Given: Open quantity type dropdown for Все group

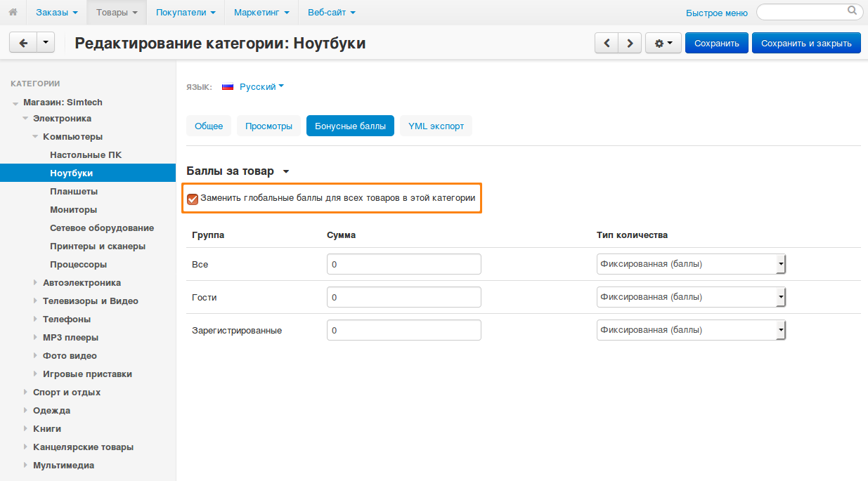Looking at the screenshot, I should pyautogui.click(x=690, y=264).
